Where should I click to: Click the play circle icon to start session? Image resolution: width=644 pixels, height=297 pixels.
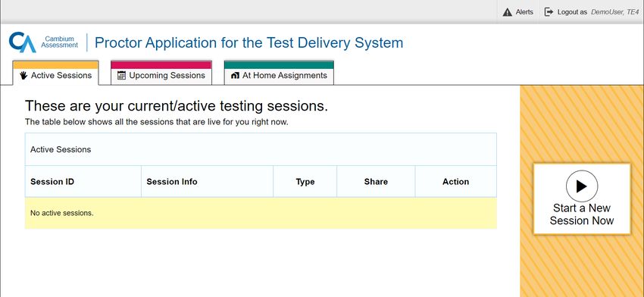click(582, 186)
